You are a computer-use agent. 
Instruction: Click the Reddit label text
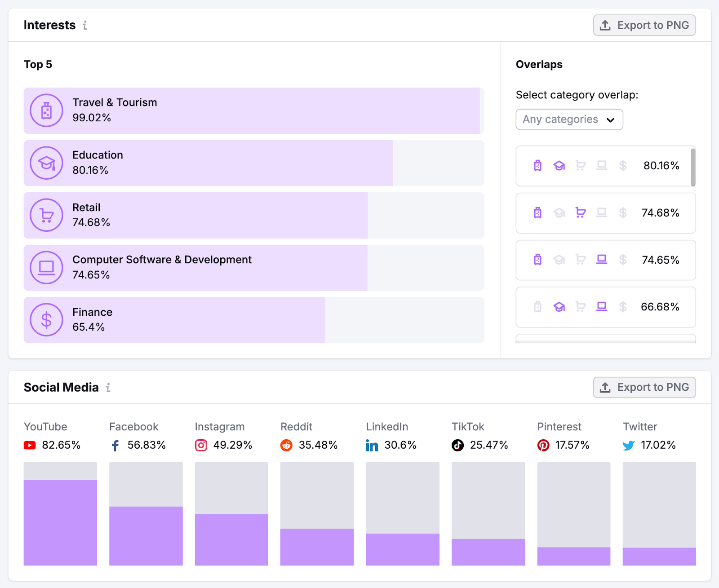click(296, 427)
